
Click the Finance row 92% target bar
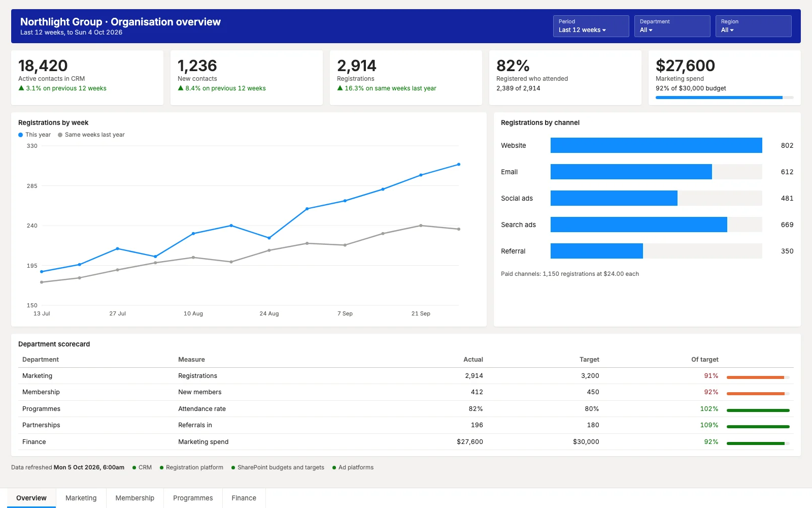tap(758, 443)
